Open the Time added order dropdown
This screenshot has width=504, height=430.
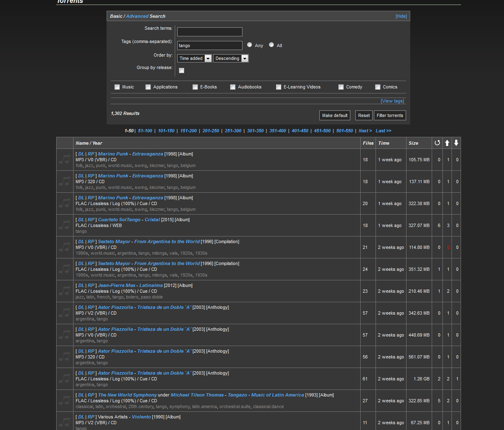tap(195, 58)
